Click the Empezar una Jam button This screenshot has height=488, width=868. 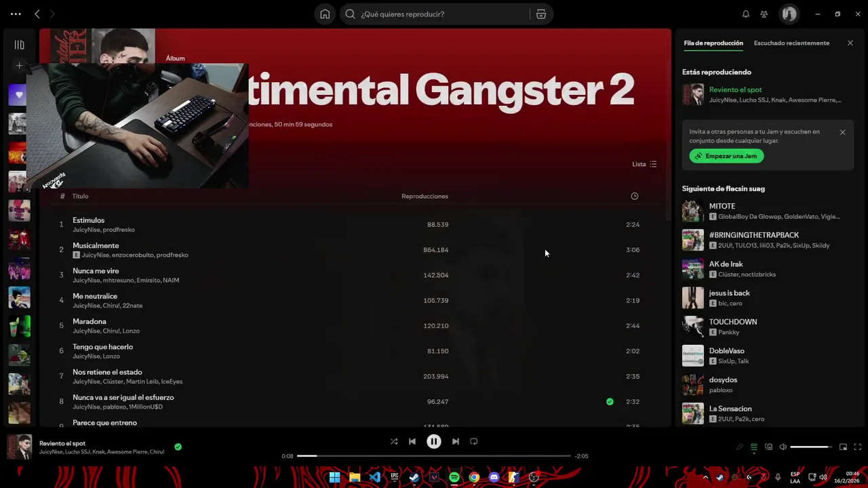click(x=727, y=156)
